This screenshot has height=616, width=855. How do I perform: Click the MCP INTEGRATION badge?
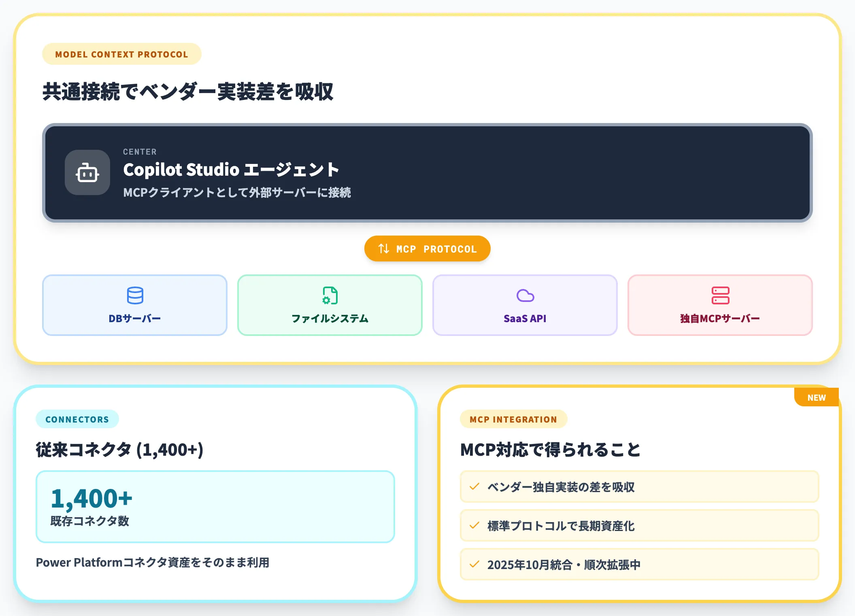(x=513, y=419)
